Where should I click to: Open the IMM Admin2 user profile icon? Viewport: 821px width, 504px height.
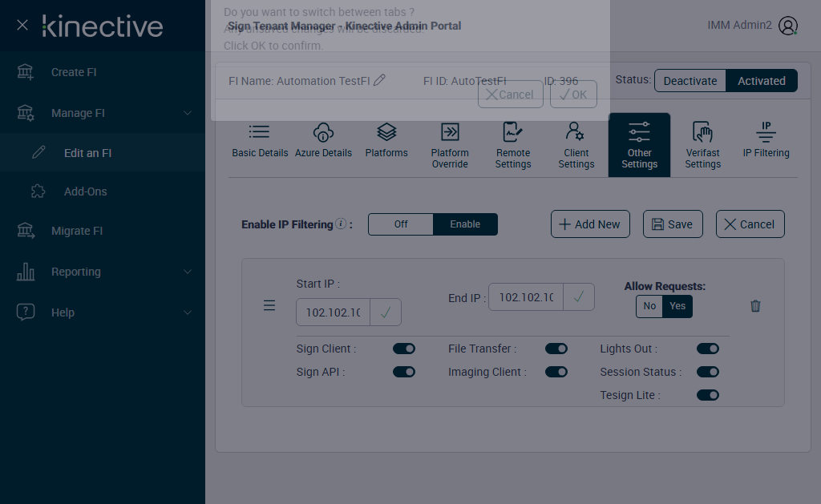(788, 26)
